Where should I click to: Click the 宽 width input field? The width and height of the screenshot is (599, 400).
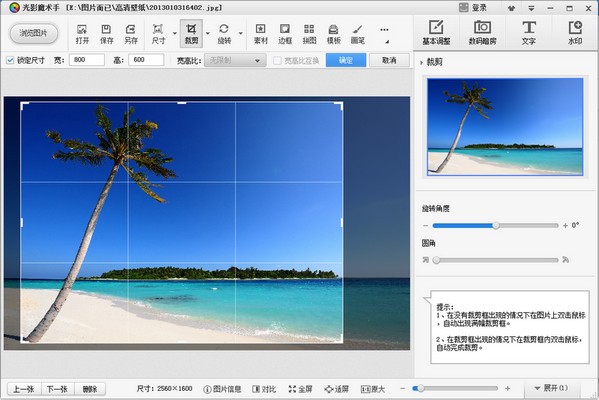pyautogui.click(x=87, y=60)
